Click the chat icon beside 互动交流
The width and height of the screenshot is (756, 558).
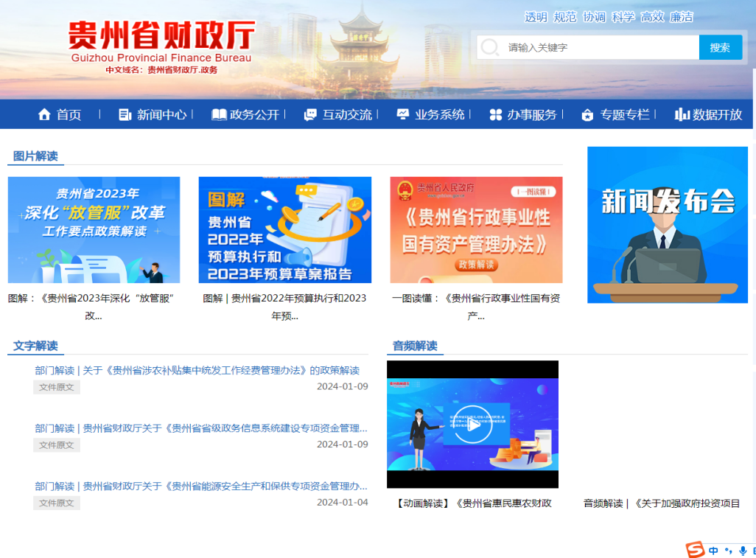(310, 115)
